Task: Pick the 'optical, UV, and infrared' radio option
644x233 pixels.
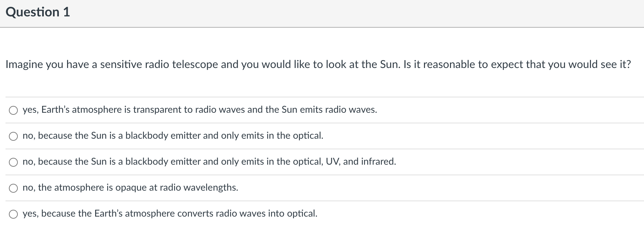Action: click(13, 162)
